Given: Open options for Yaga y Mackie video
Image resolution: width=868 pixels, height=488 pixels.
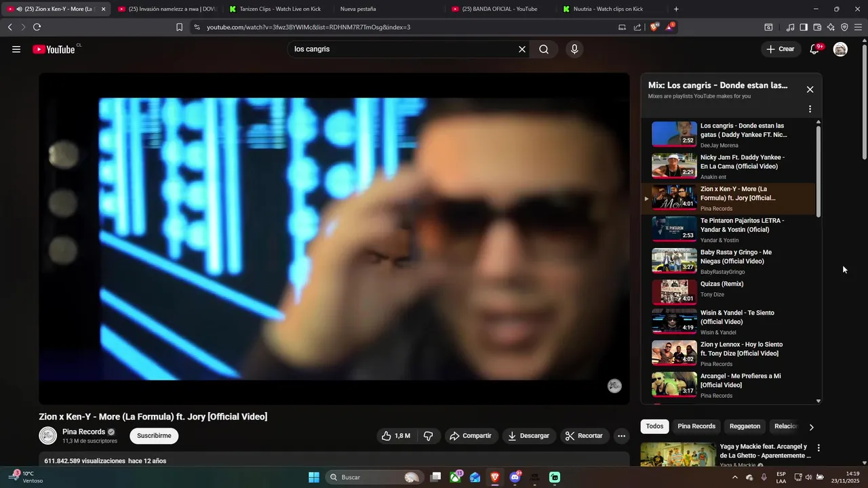Looking at the screenshot, I should 818,448.
